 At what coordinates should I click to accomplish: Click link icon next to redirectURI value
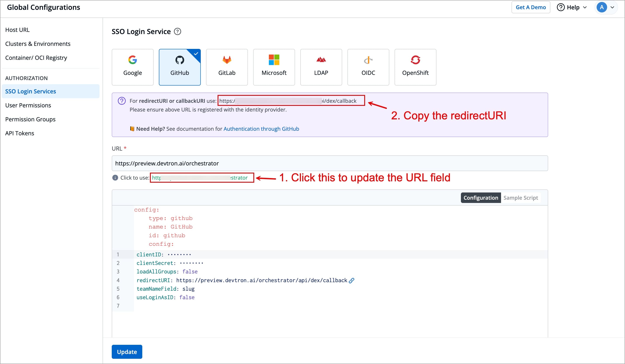click(351, 280)
